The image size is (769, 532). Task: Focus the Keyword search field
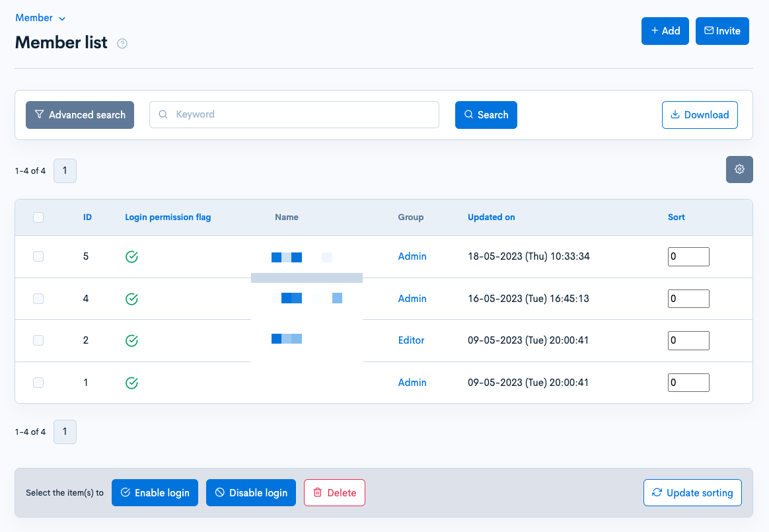click(294, 115)
